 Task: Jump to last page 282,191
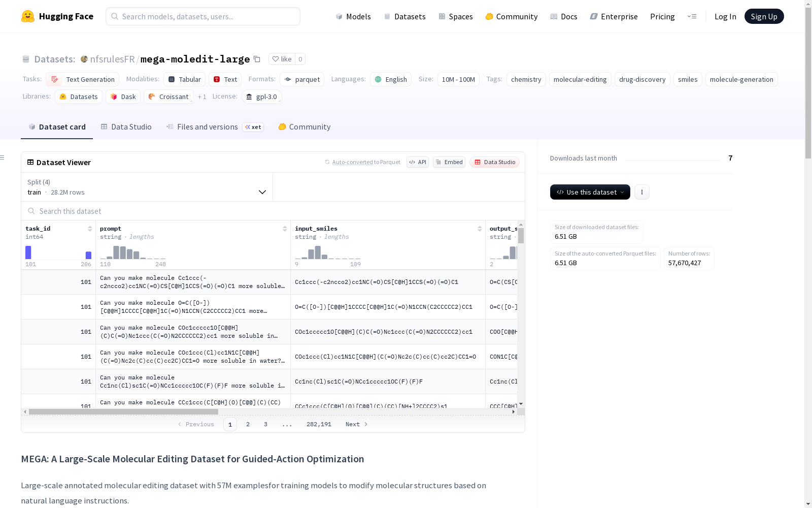click(319, 424)
